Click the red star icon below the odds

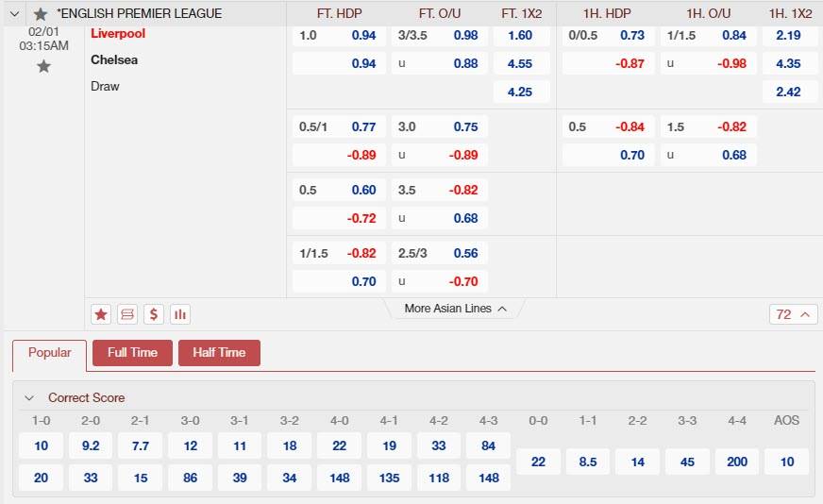pyautogui.click(x=101, y=314)
